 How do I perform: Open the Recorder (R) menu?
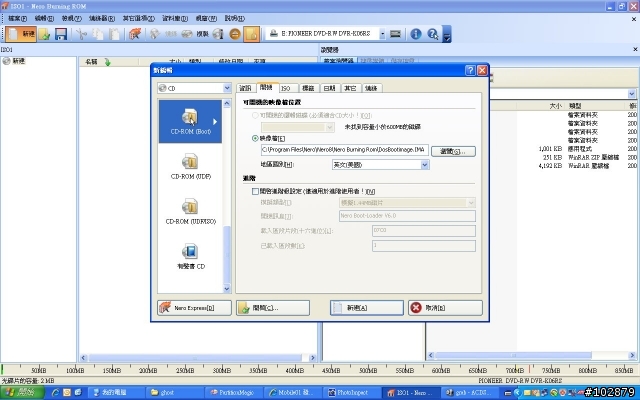pyautogui.click(x=102, y=18)
